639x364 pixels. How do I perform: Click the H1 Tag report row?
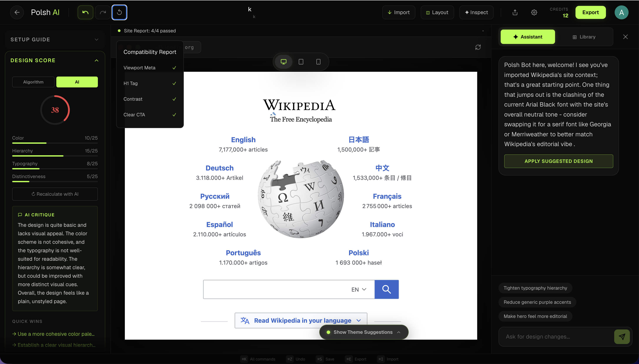(150, 83)
